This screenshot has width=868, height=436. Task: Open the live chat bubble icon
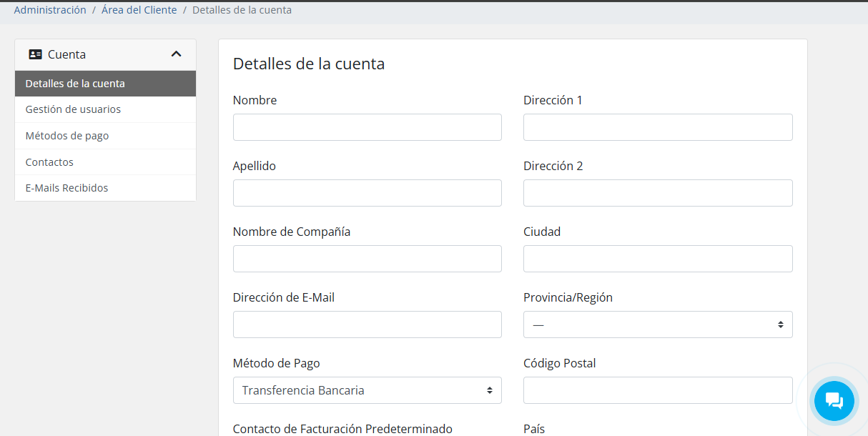[x=834, y=401]
